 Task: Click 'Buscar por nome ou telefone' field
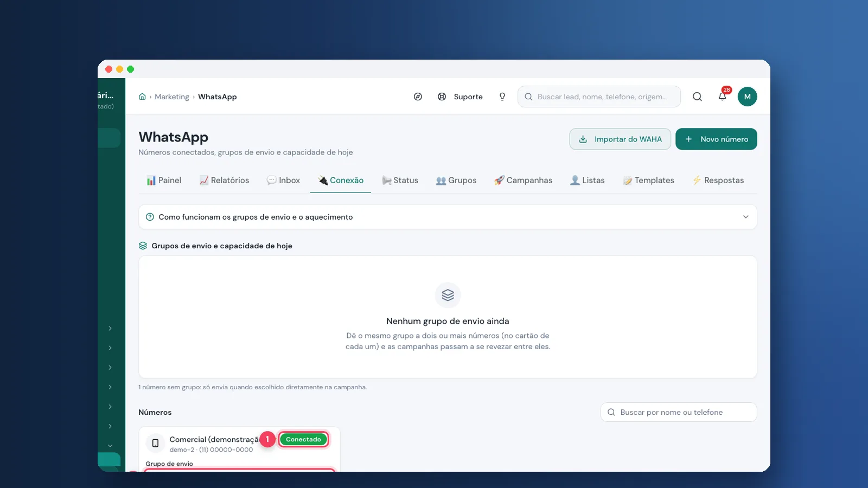(x=679, y=412)
